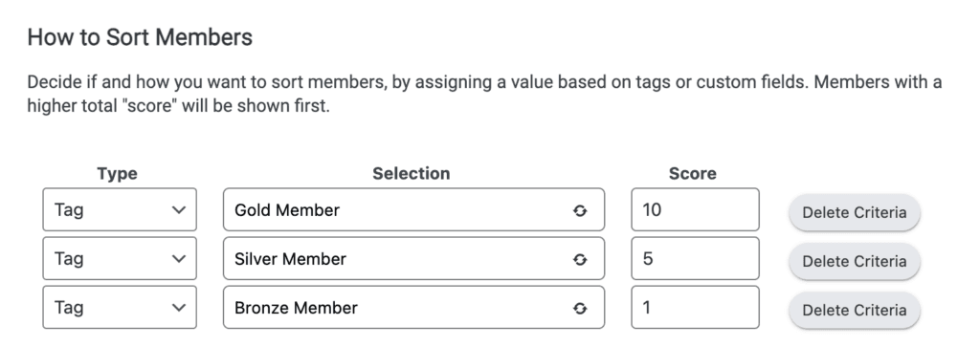Focus the Score field containing 5
The height and width of the screenshot is (347, 980).
click(x=695, y=258)
